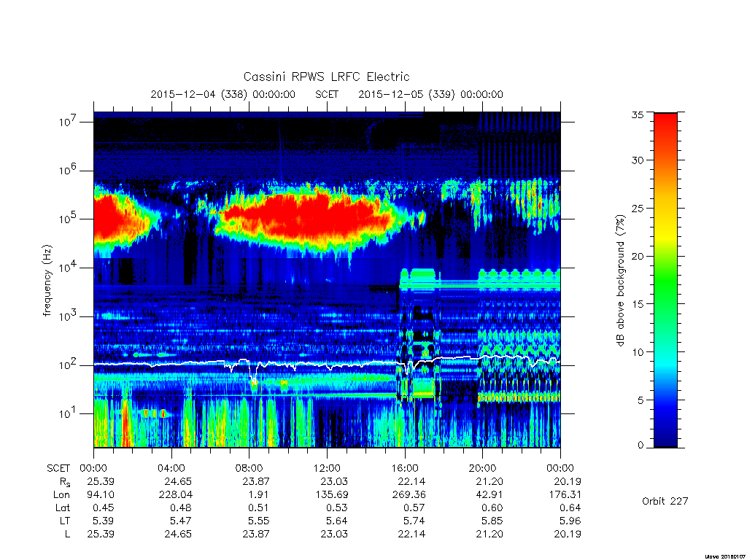The height and width of the screenshot is (560, 747).
Task: Select end date 2015-12-05 (339) 00:00:00
Action: click(430, 94)
